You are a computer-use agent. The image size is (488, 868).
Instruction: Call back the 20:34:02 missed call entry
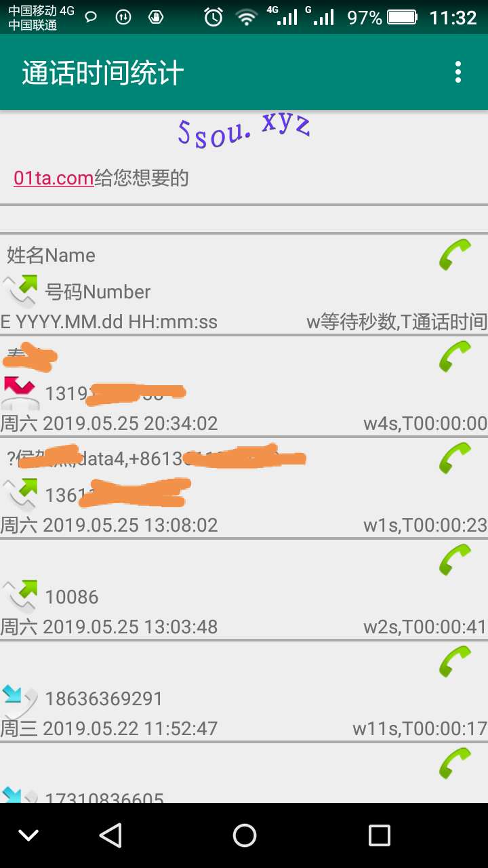pyautogui.click(x=455, y=357)
